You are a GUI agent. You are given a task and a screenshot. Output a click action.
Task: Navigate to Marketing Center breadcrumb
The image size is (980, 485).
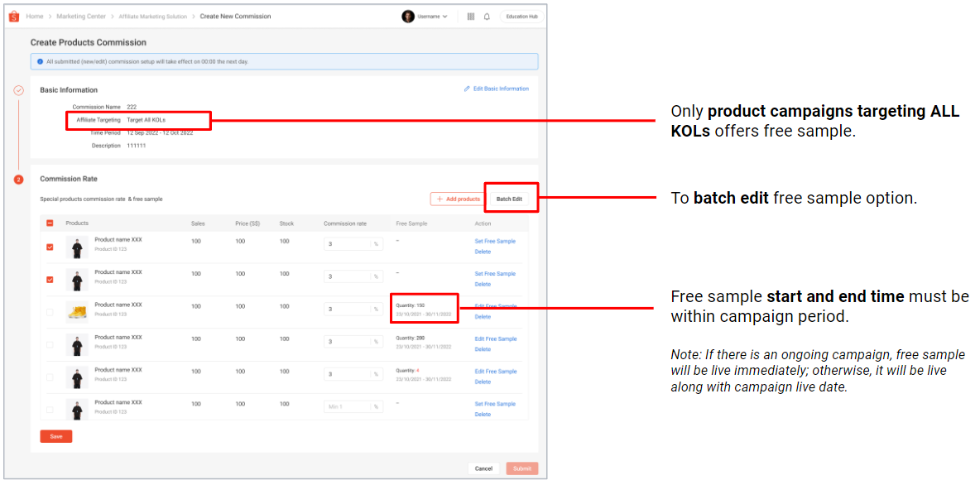[80, 16]
